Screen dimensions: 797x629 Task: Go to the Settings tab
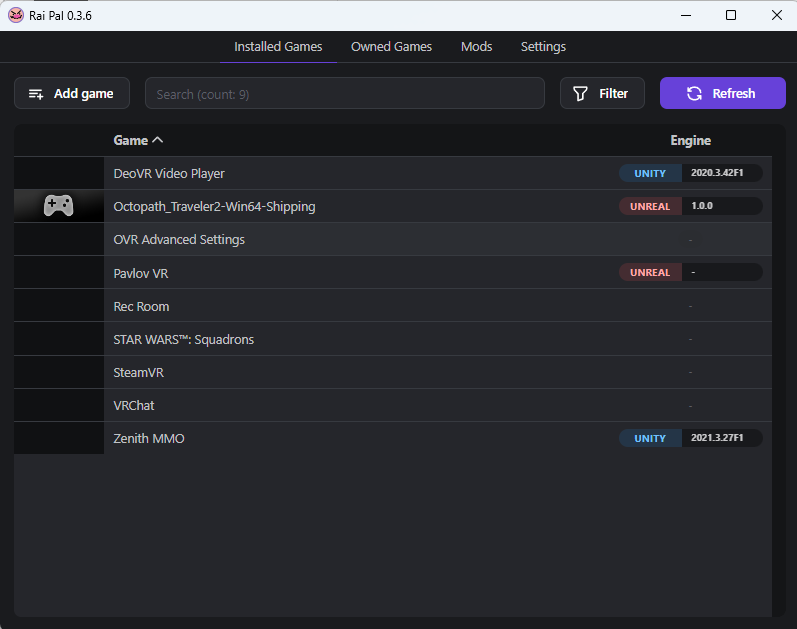coord(543,47)
